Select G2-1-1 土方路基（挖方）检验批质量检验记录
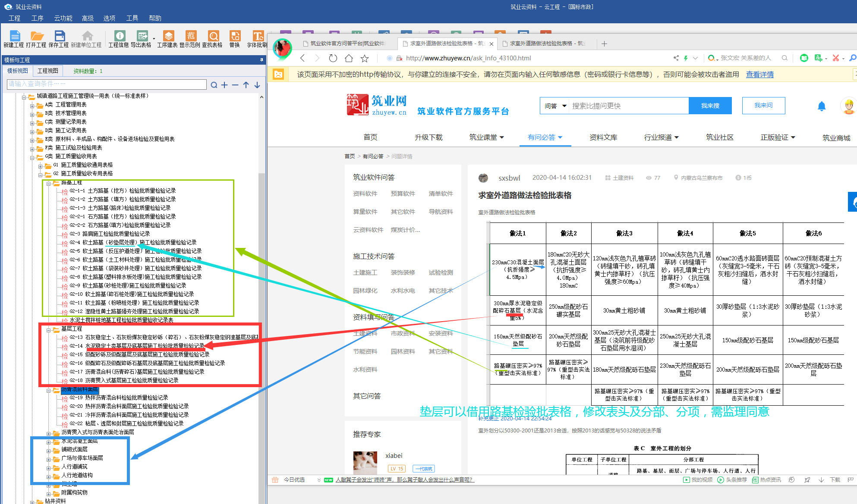This screenshot has height=504, width=857. pyautogui.click(x=123, y=191)
